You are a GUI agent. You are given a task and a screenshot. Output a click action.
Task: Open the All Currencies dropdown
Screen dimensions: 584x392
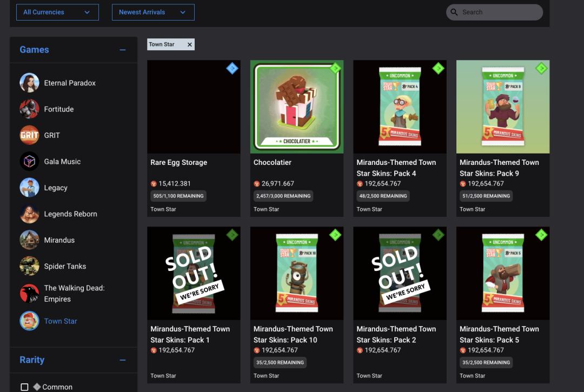[57, 12]
